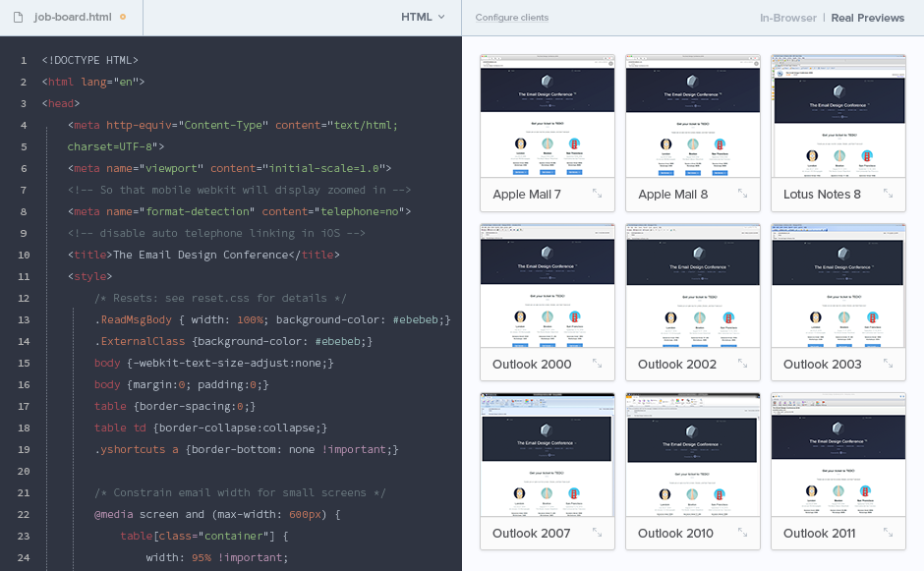Open the Outlook 2000 thumbnail
Viewport: 924px width, 571px height.
(548, 286)
